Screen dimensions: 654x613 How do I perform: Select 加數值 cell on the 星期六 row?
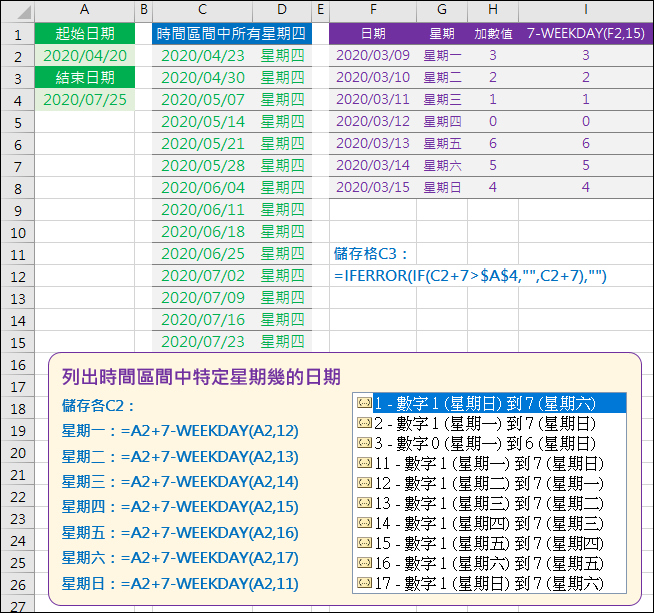pyautogui.click(x=493, y=165)
